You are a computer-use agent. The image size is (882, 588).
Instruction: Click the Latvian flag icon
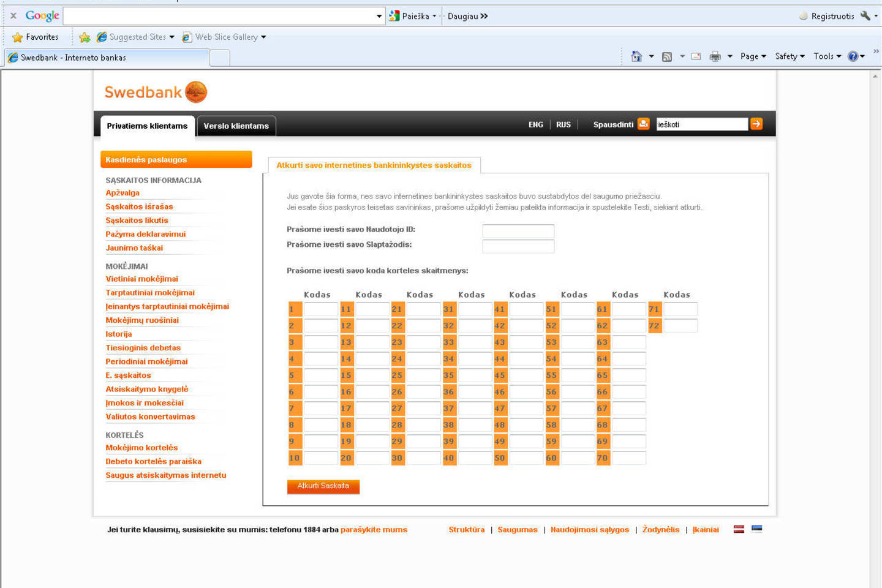[739, 529]
